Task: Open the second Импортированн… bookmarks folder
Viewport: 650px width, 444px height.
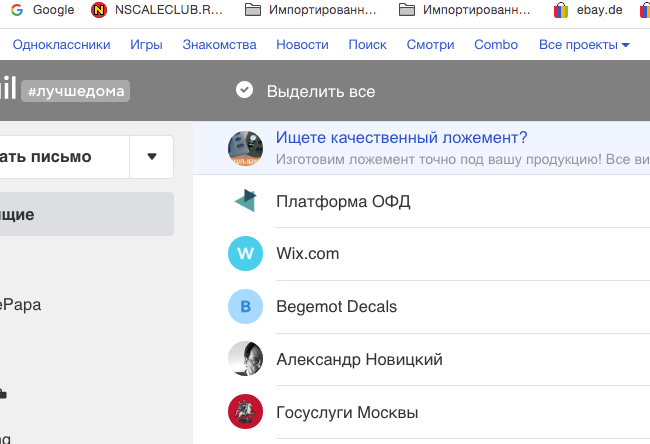Action: [464, 10]
